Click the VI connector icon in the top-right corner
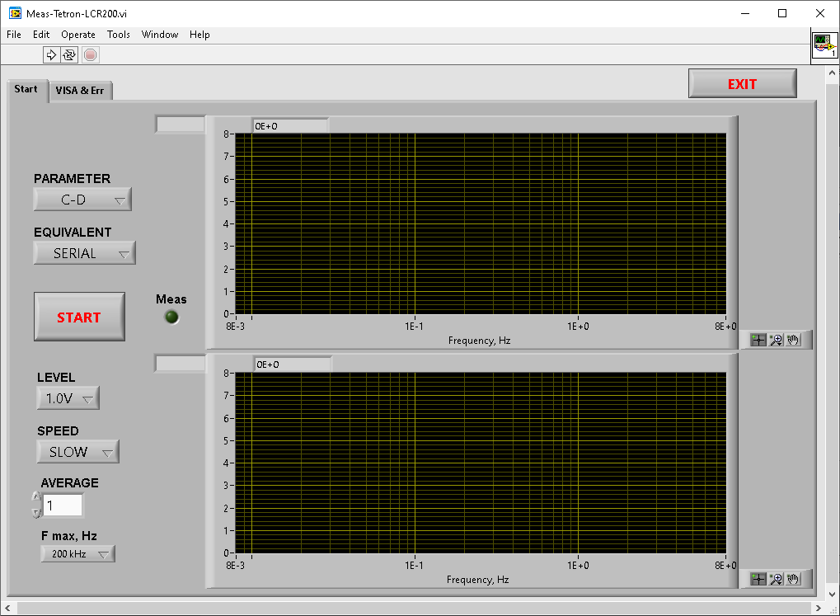Screen dimensions: 840x616 click(x=824, y=46)
